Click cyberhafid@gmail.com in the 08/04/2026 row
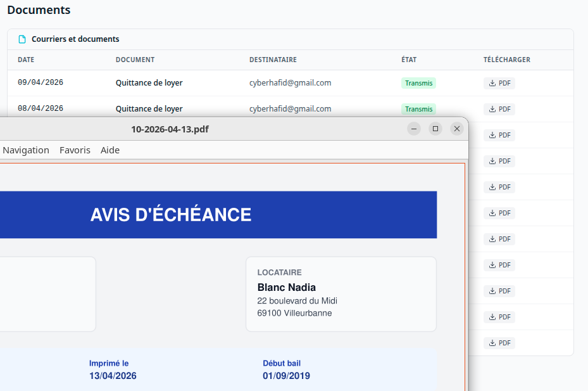 (291, 108)
